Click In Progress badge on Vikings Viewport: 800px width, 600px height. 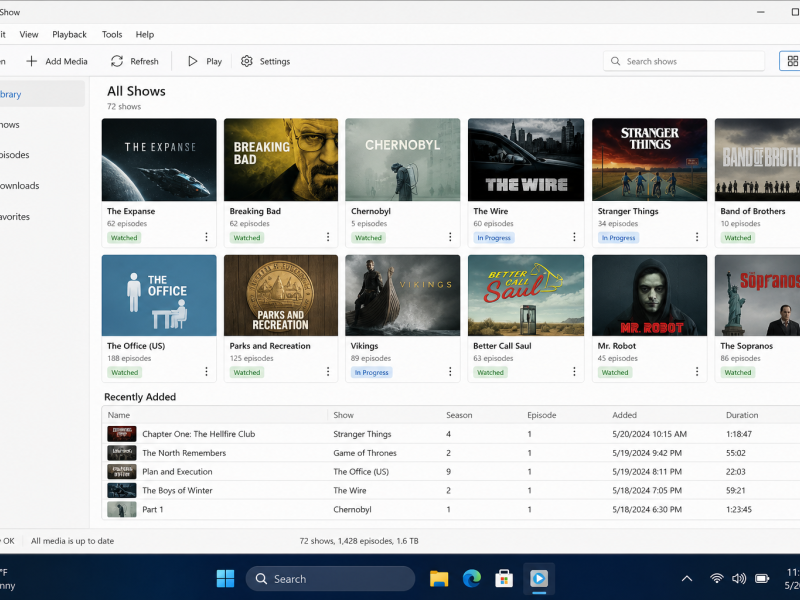371,372
